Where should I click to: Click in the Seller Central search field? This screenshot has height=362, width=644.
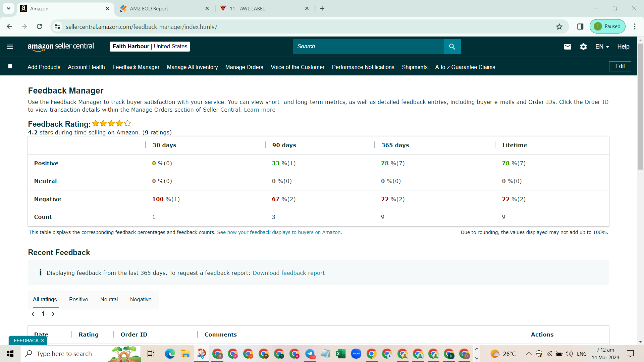(369, 47)
